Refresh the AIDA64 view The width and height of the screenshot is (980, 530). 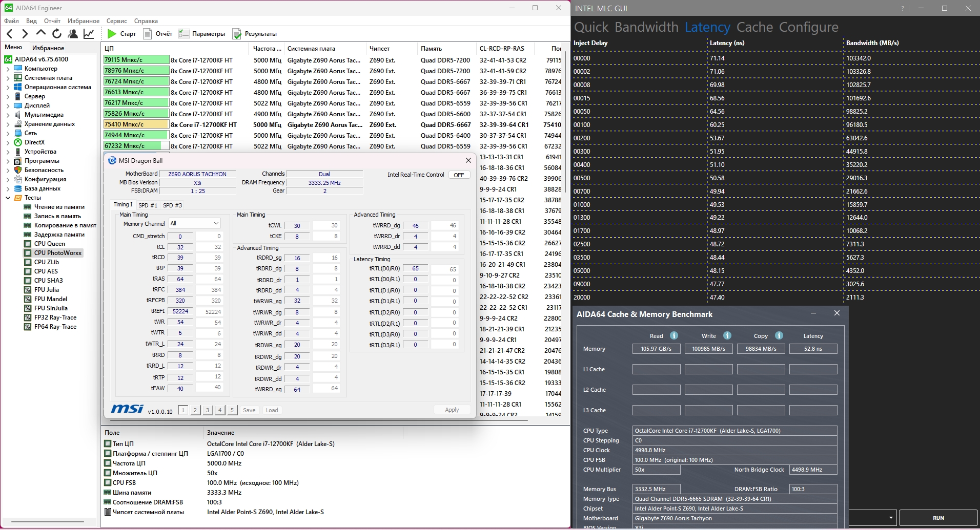tap(57, 34)
